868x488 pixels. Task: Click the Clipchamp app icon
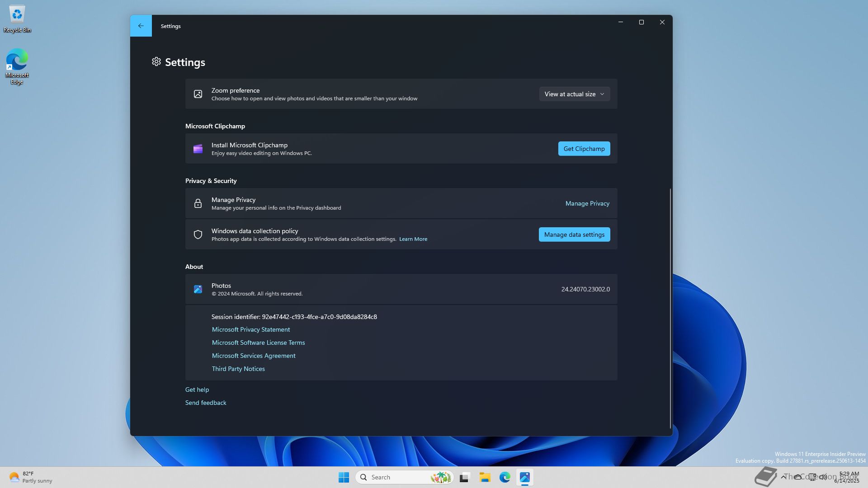pyautogui.click(x=198, y=149)
